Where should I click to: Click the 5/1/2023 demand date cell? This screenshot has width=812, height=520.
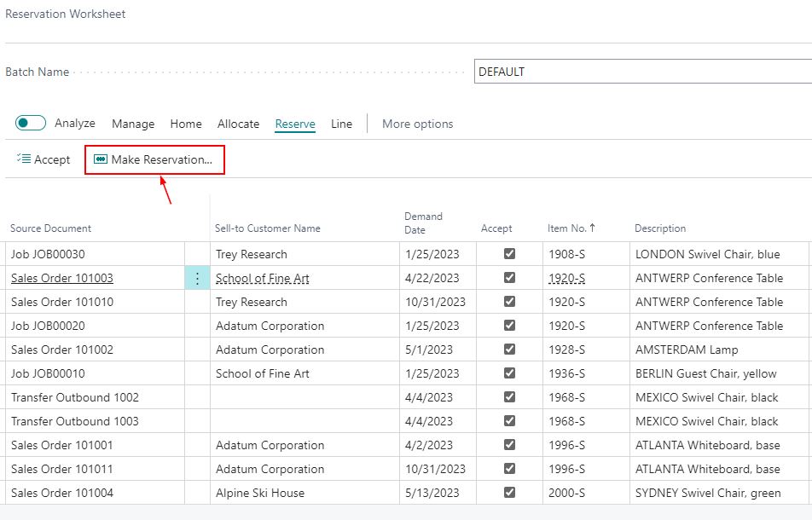point(438,350)
